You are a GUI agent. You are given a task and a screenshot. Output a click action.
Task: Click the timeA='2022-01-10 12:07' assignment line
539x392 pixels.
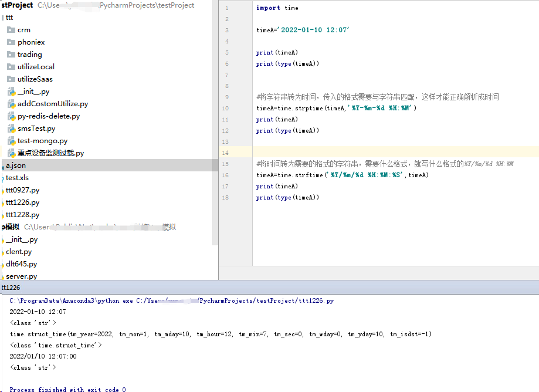(x=303, y=31)
